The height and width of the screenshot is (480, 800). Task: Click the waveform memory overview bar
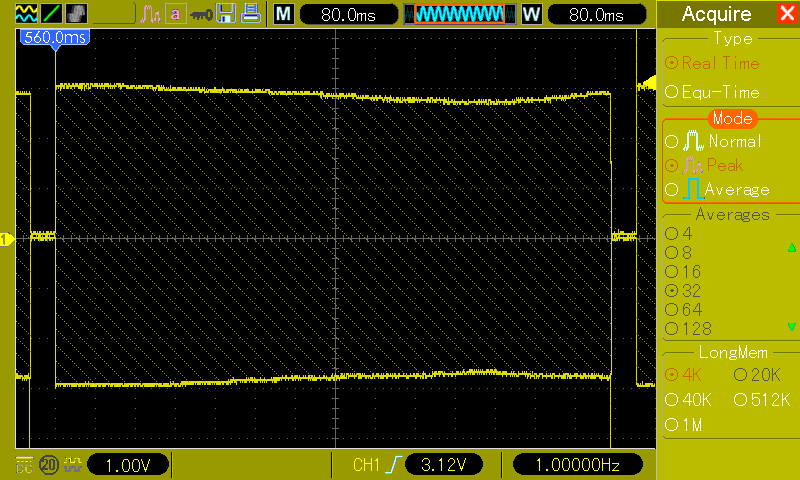[x=460, y=14]
